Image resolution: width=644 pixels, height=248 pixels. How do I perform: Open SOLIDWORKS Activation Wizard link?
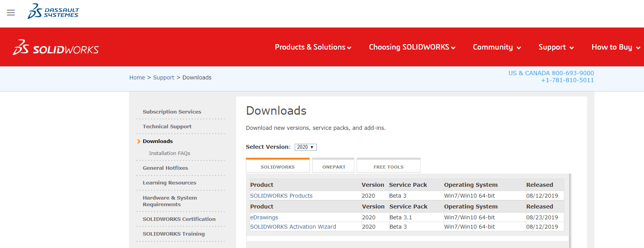293,227
